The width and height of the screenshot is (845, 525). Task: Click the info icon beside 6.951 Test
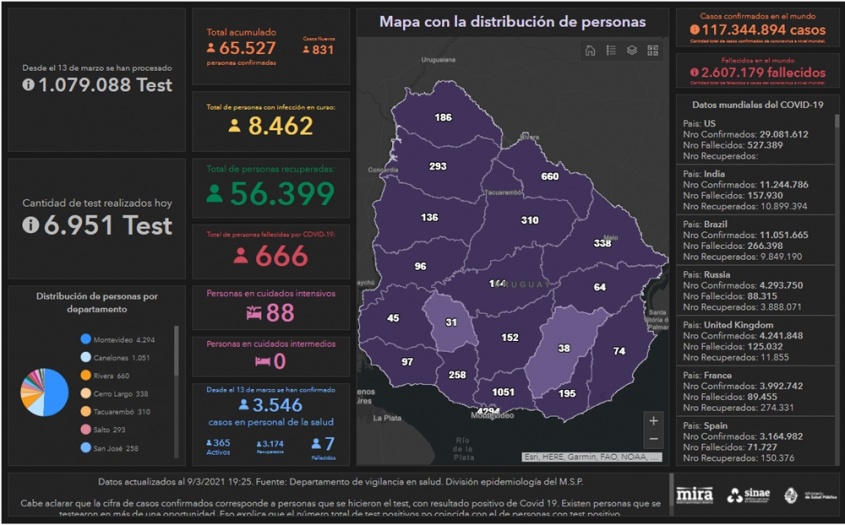[31, 226]
